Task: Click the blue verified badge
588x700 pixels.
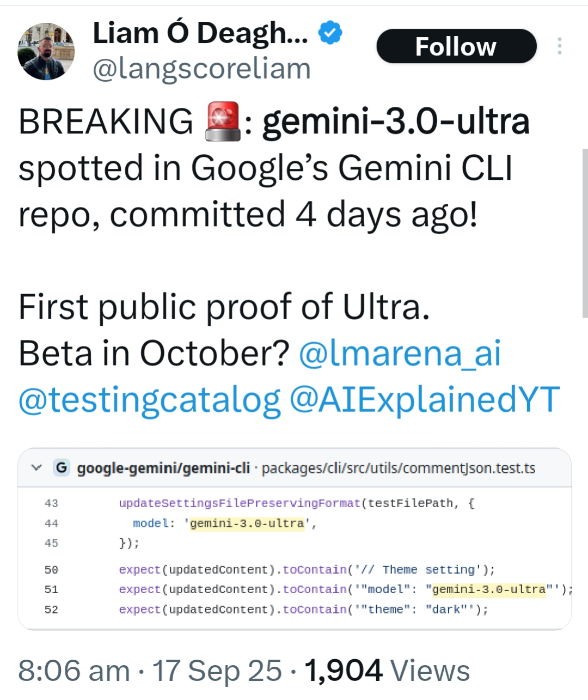Action: tap(330, 33)
